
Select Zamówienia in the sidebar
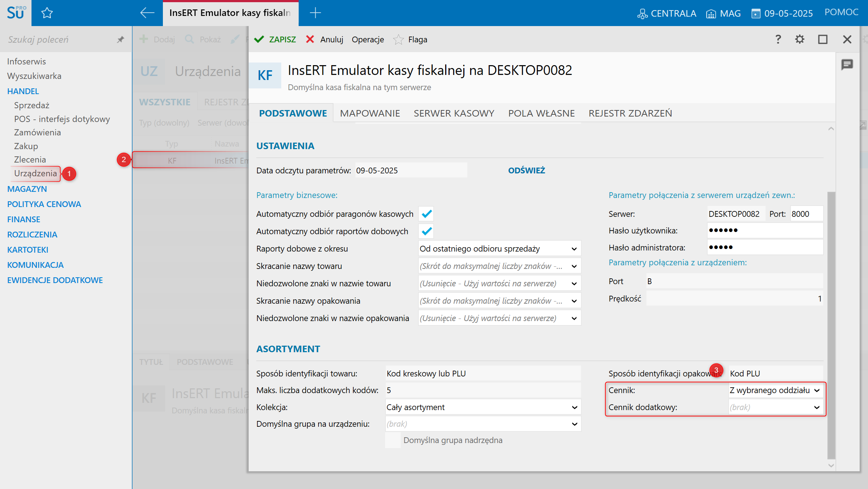click(37, 132)
